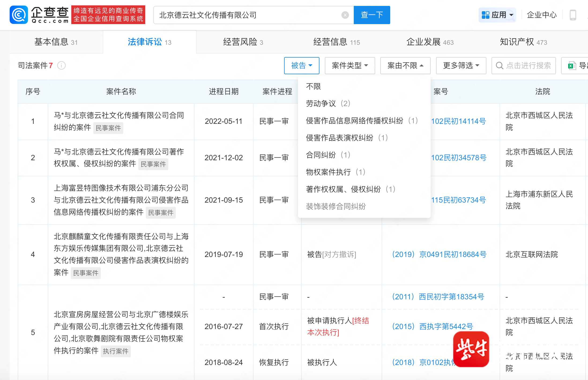Viewport: 588px width, 380px height.
Task: Open case link 京0491民初18684号
Action: click(439, 254)
